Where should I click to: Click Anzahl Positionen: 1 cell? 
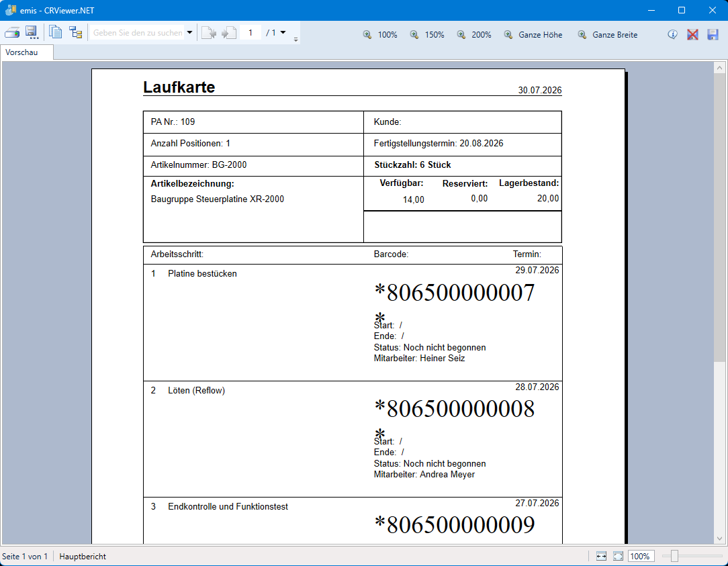(x=253, y=144)
